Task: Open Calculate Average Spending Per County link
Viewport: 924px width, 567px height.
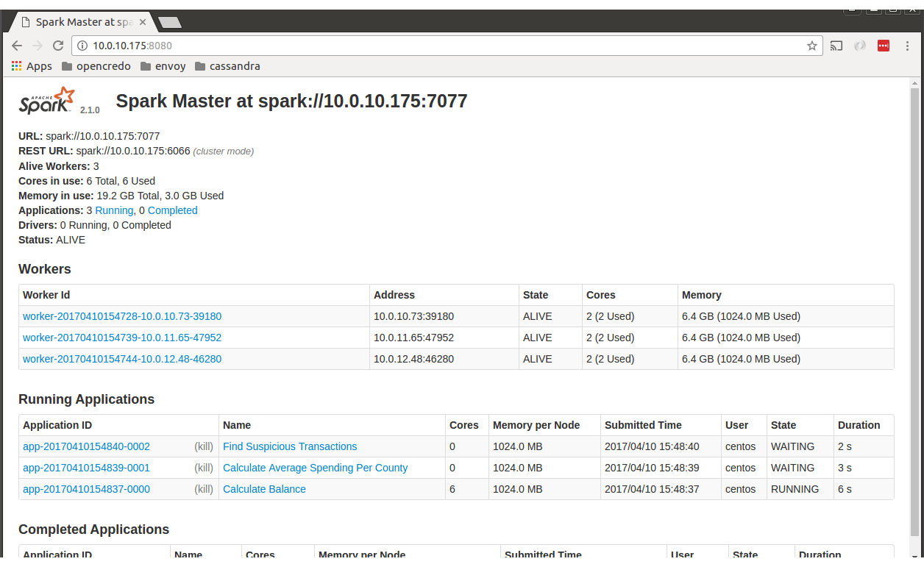Action: click(315, 468)
